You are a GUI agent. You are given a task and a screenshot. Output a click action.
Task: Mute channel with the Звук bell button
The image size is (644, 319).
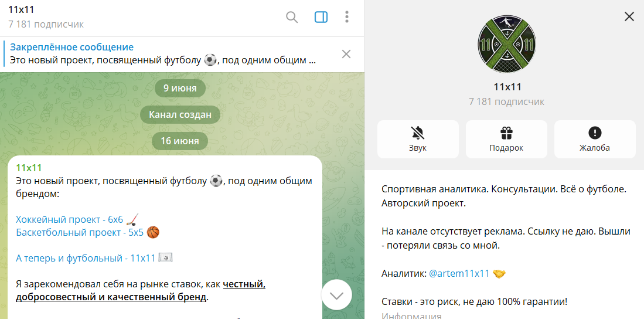coord(418,139)
